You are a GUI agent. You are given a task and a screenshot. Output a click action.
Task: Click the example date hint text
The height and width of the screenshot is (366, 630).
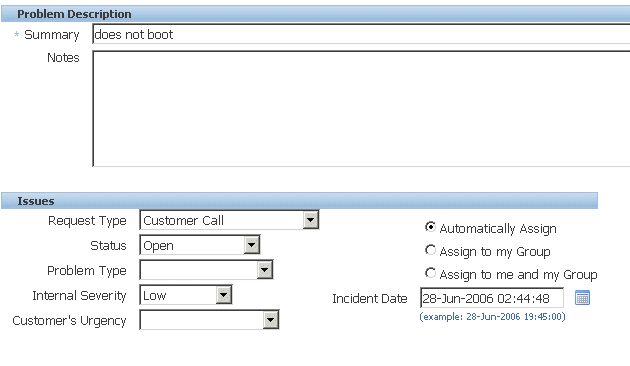tap(492, 317)
